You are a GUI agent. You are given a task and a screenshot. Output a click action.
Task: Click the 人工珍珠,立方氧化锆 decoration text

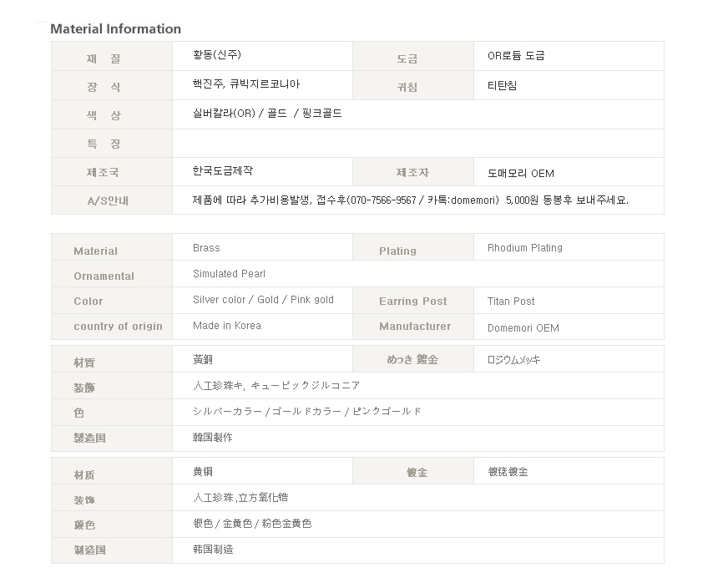(240, 498)
